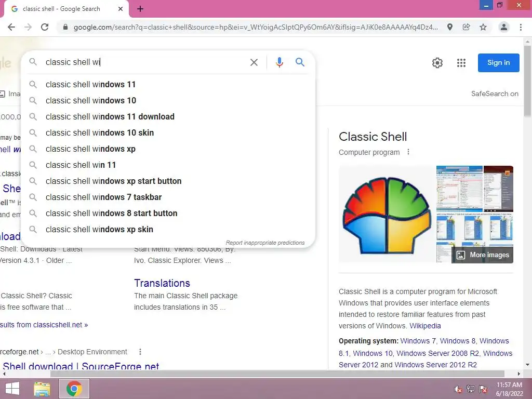This screenshot has width=532, height=399.
Task: Select classic shell windows xp skin
Action: tap(168, 229)
